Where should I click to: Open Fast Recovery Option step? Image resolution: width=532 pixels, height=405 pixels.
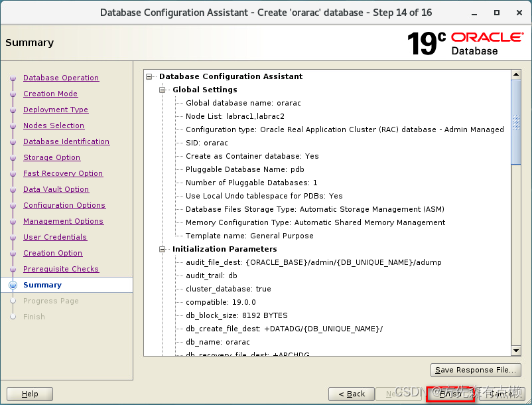point(63,173)
